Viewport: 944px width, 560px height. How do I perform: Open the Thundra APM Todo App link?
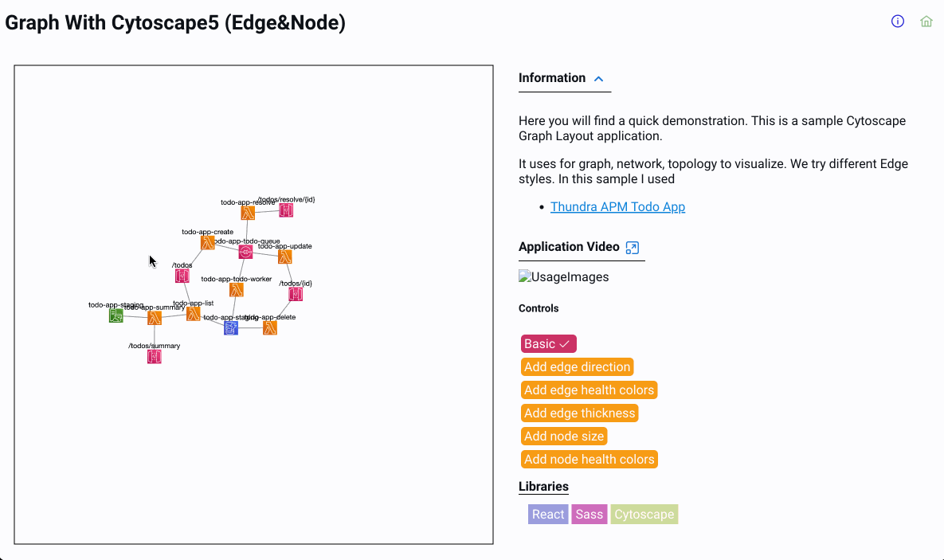point(617,207)
